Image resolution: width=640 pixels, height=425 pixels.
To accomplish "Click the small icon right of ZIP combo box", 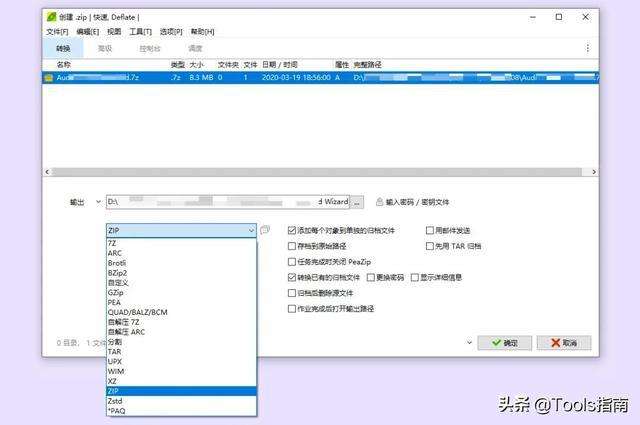I will (265, 230).
